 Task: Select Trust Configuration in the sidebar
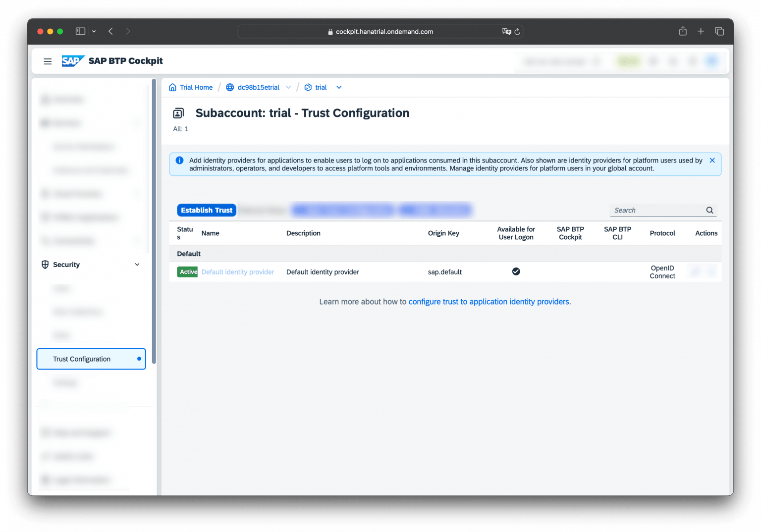pos(82,359)
